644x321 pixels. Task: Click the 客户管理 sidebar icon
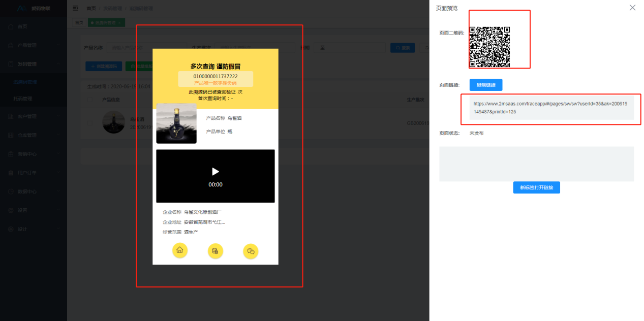[x=11, y=116]
